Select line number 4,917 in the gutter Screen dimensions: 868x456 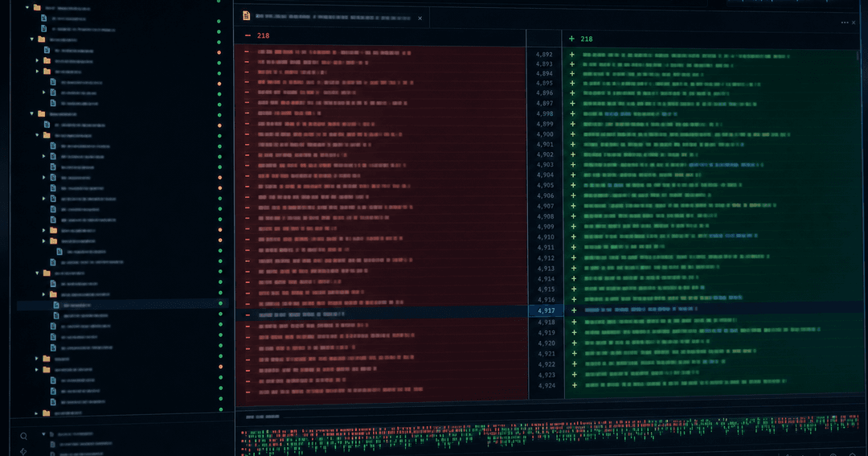(546, 310)
